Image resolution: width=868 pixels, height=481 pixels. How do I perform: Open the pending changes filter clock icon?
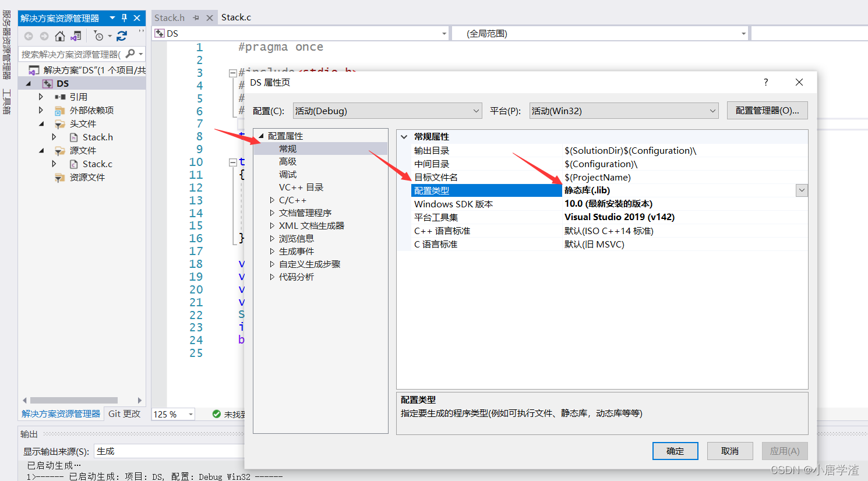click(99, 36)
